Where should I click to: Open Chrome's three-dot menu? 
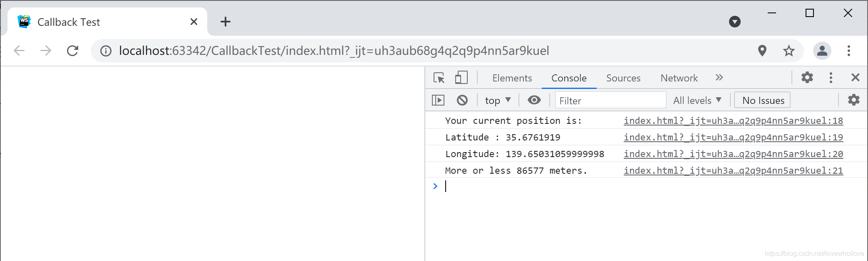pyautogui.click(x=849, y=51)
